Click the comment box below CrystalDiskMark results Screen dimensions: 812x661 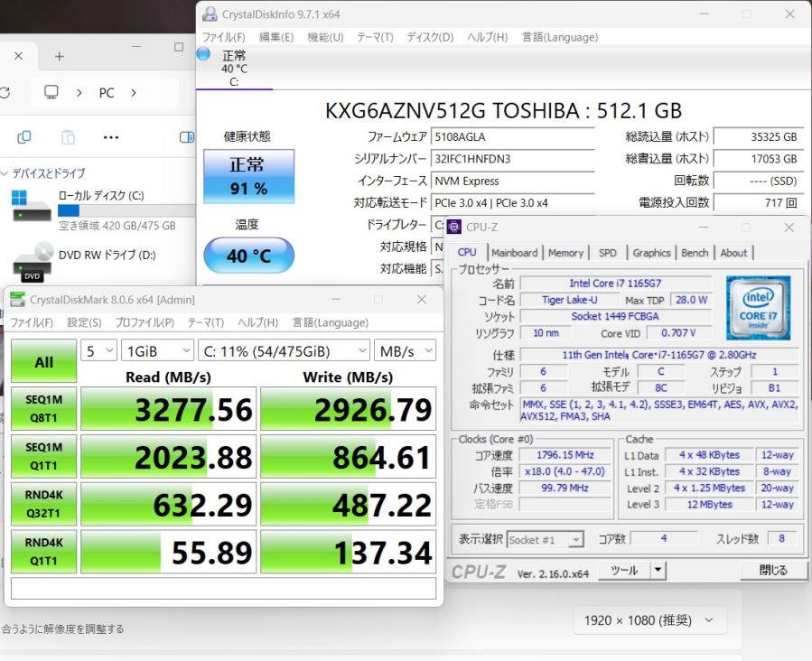coord(223,588)
